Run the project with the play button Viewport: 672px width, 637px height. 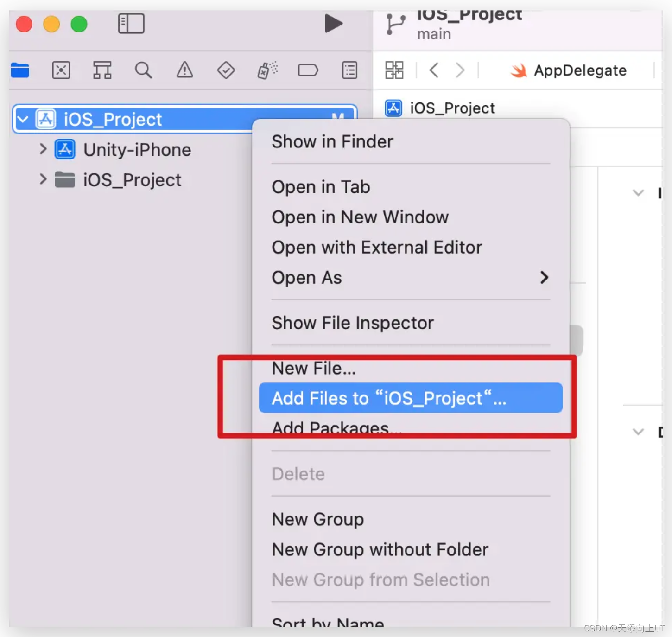point(333,24)
